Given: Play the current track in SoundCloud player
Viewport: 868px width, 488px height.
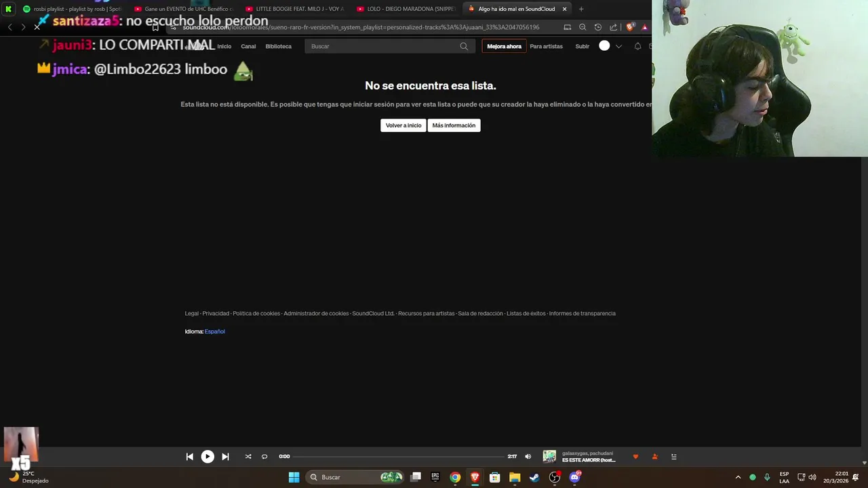Looking at the screenshot, I should pyautogui.click(x=208, y=457).
